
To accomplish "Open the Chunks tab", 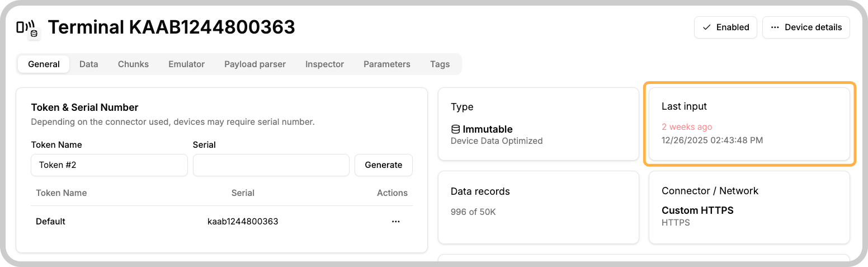I will [x=133, y=64].
